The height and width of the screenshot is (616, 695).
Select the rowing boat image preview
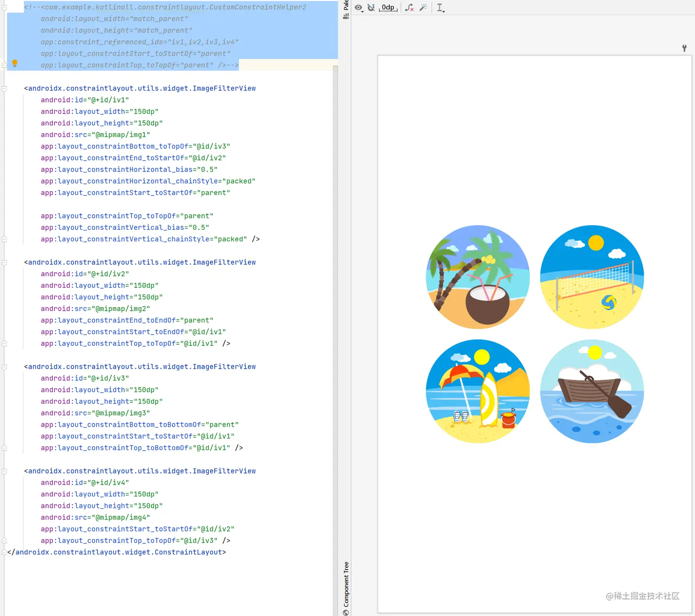(x=592, y=391)
